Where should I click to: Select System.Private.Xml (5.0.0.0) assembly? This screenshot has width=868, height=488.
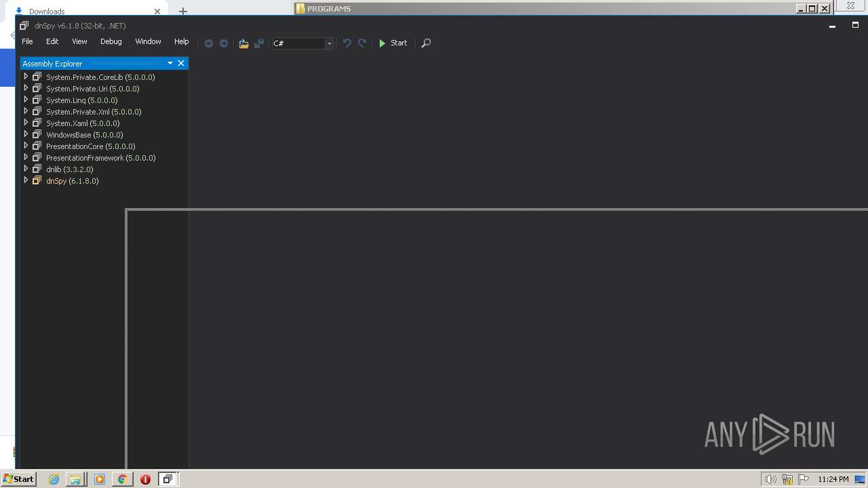click(94, 112)
